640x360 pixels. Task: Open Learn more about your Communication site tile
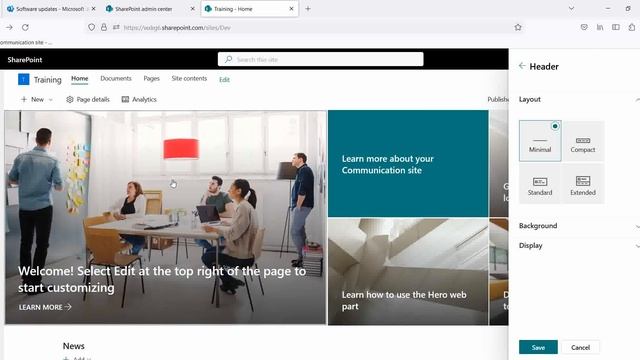click(x=408, y=163)
